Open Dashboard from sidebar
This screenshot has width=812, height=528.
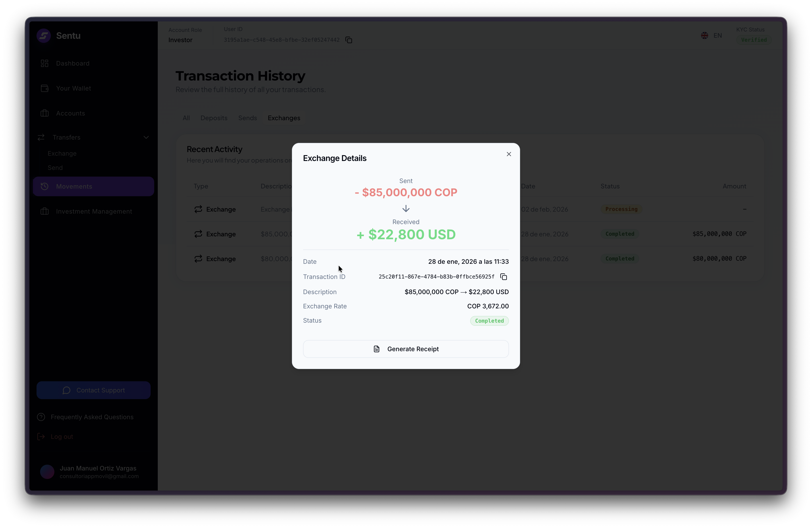point(73,64)
